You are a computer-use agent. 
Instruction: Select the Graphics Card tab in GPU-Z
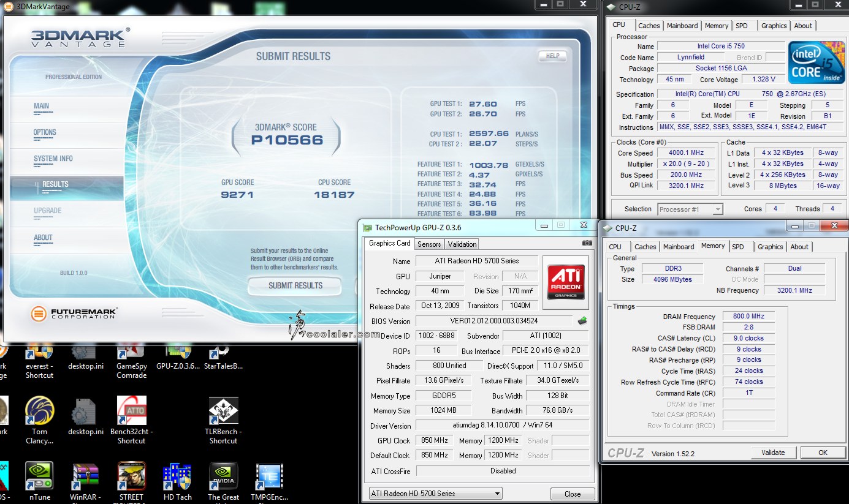389,243
